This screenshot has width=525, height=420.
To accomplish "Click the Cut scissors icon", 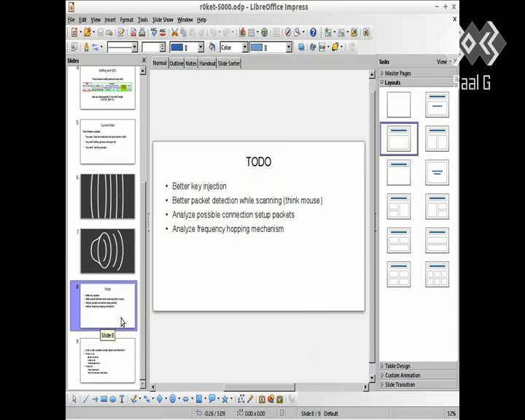I will pos(174,32).
